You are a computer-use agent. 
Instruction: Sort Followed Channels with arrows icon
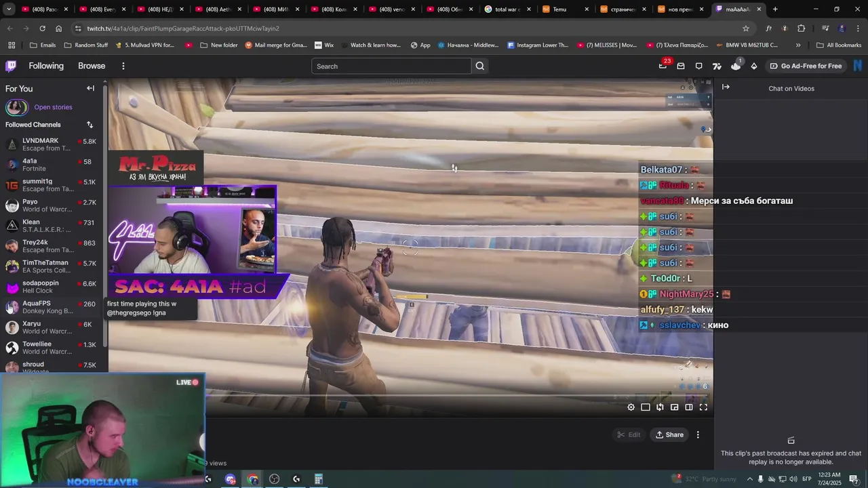90,125
